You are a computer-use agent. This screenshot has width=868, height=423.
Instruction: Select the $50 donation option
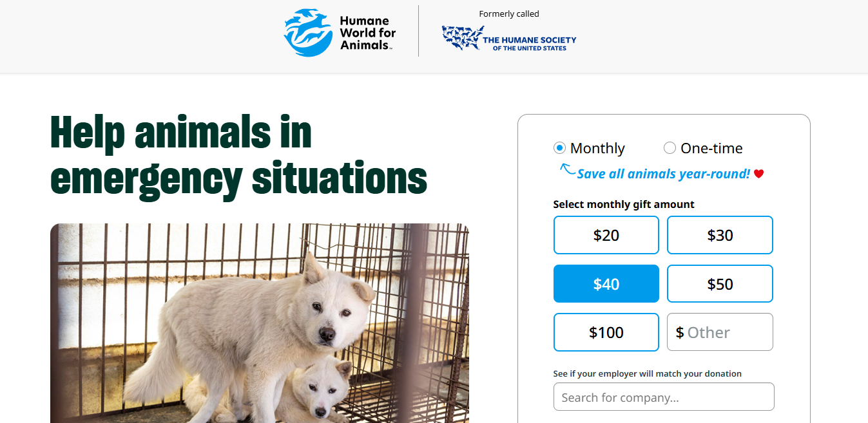[x=719, y=283]
